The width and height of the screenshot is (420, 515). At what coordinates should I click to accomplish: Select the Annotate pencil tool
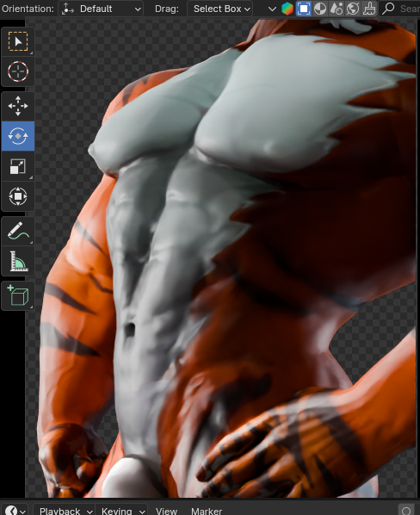(x=18, y=231)
